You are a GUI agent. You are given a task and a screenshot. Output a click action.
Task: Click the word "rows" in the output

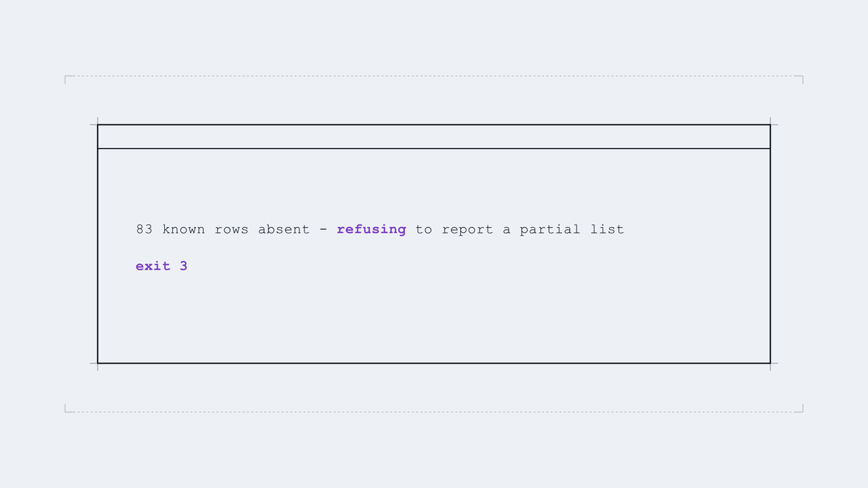[231, 230]
